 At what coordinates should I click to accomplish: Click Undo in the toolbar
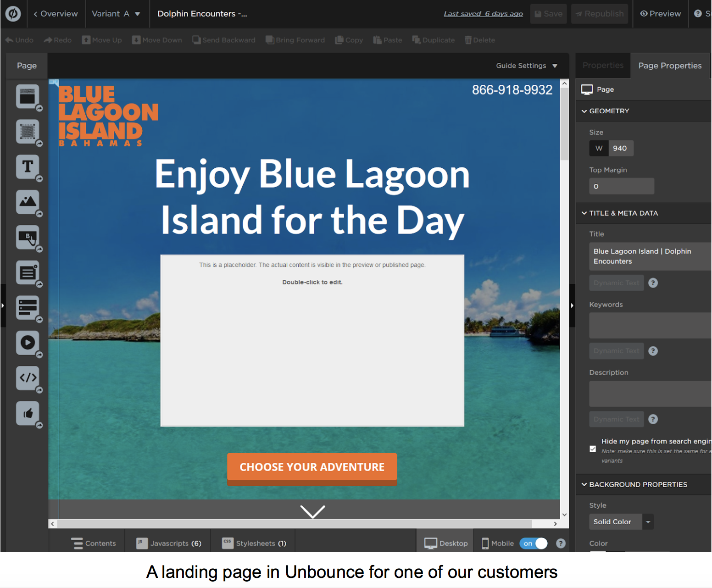pyautogui.click(x=19, y=40)
